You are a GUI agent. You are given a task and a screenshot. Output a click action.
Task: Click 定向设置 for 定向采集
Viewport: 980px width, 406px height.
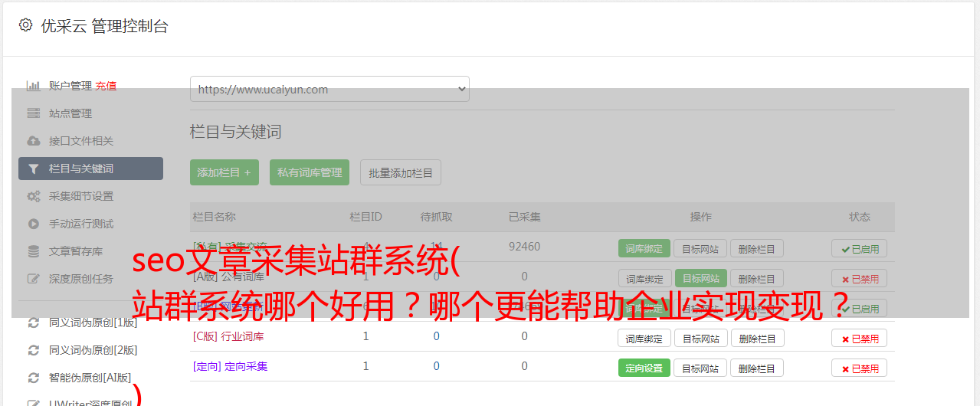click(644, 368)
